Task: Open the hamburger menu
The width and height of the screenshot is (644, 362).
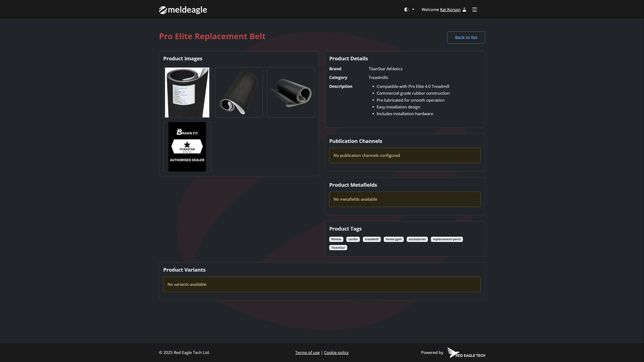Action: (474, 10)
